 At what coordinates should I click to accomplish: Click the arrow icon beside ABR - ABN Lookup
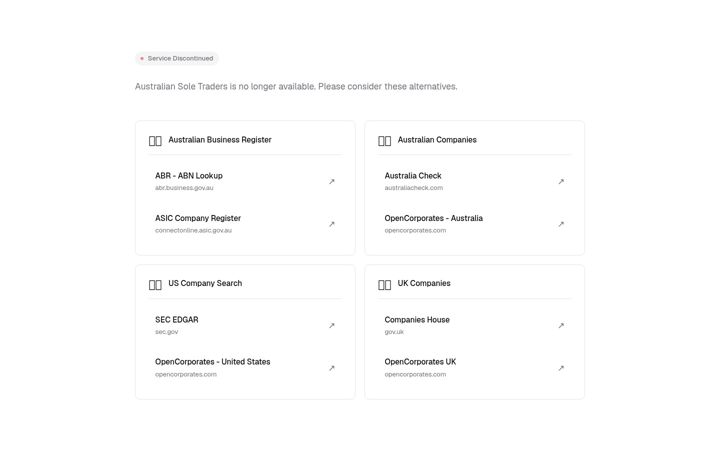[x=332, y=181]
